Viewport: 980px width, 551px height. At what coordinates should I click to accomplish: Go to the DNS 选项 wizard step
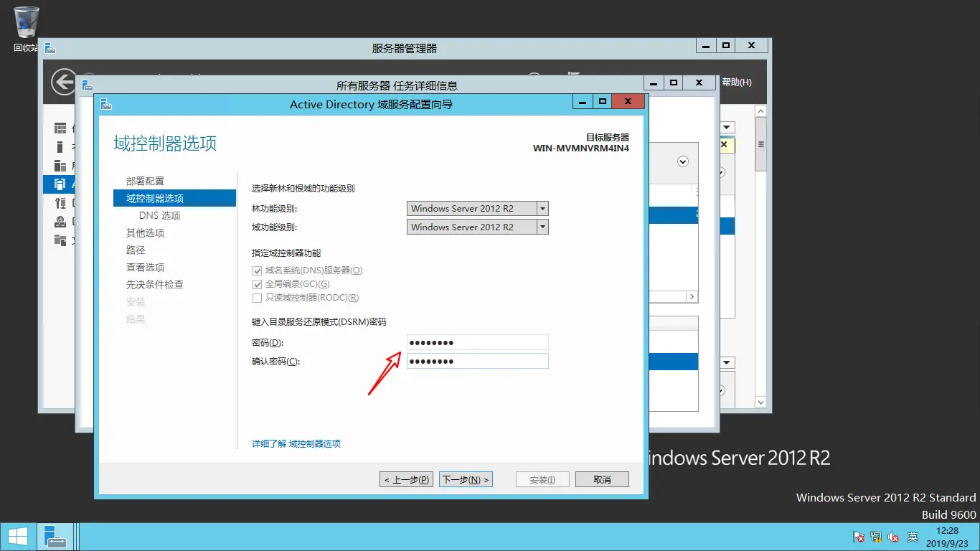click(160, 215)
